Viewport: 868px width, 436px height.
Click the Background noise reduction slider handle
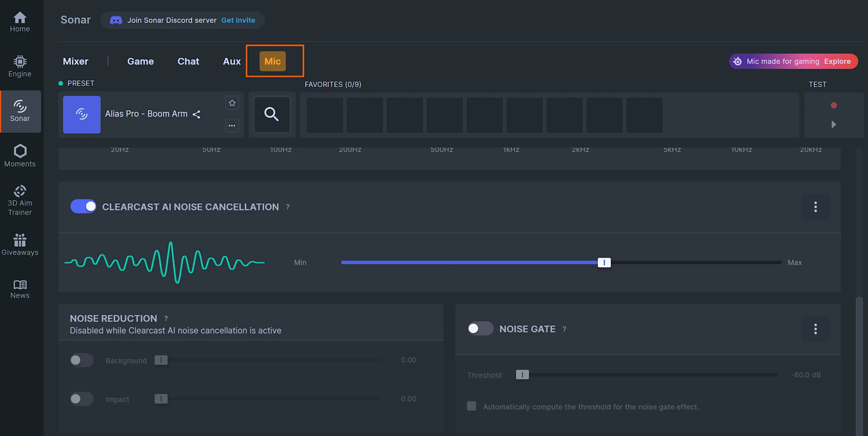click(161, 360)
